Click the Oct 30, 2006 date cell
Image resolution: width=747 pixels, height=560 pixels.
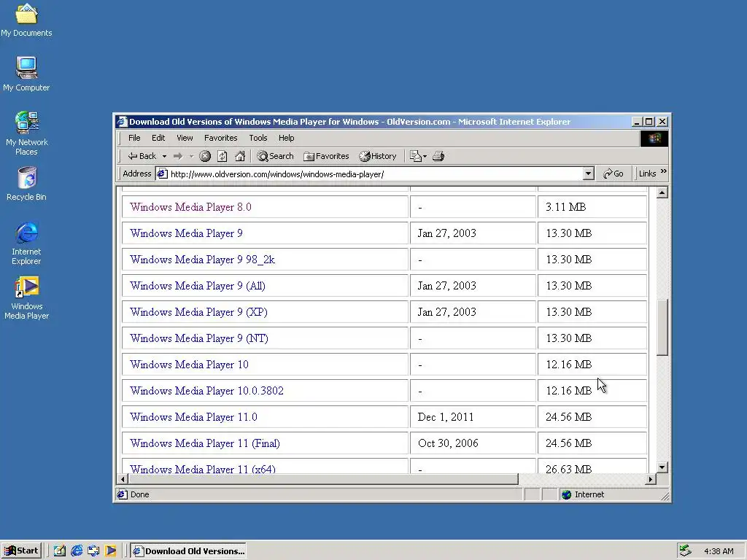(473, 443)
